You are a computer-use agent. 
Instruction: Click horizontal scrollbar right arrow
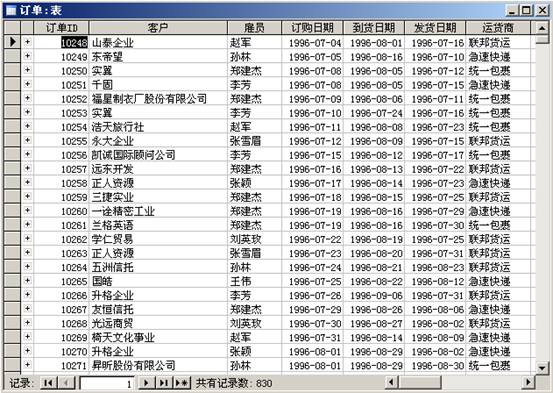[x=528, y=382]
